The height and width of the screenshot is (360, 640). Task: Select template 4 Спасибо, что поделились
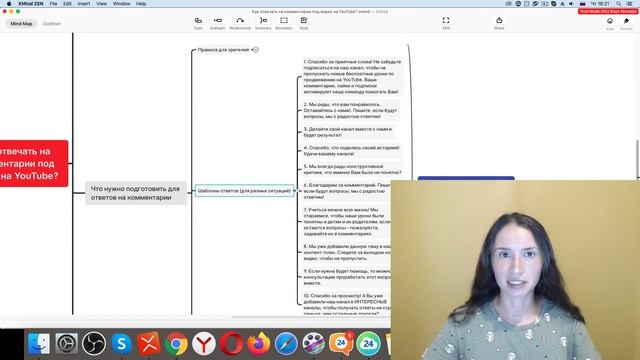pyautogui.click(x=351, y=151)
